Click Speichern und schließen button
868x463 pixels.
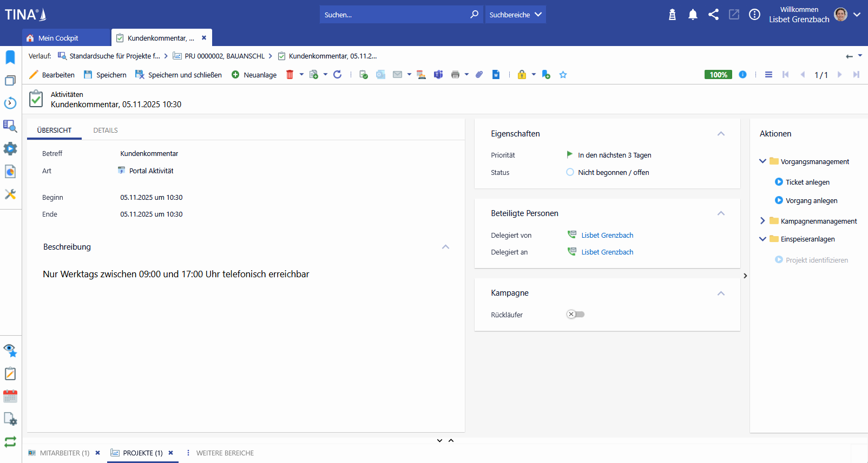tap(179, 75)
